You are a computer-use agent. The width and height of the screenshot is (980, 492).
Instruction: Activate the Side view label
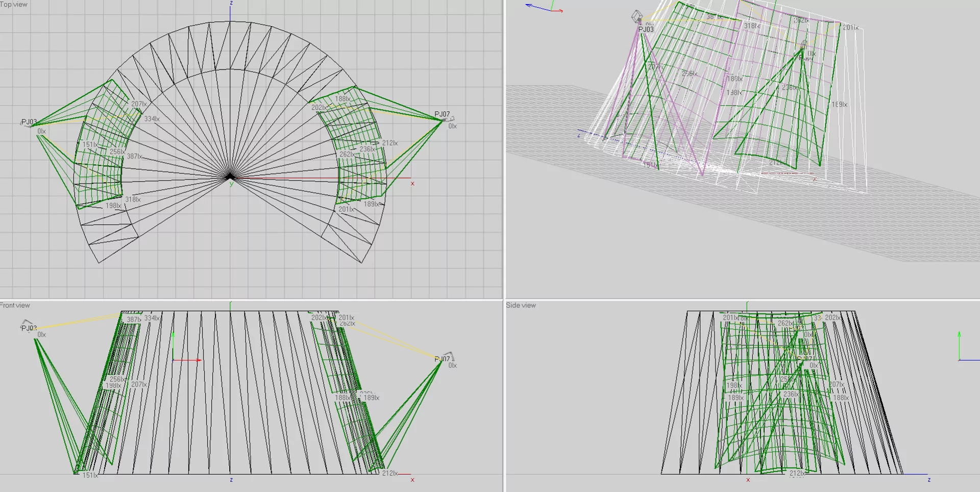pos(521,305)
